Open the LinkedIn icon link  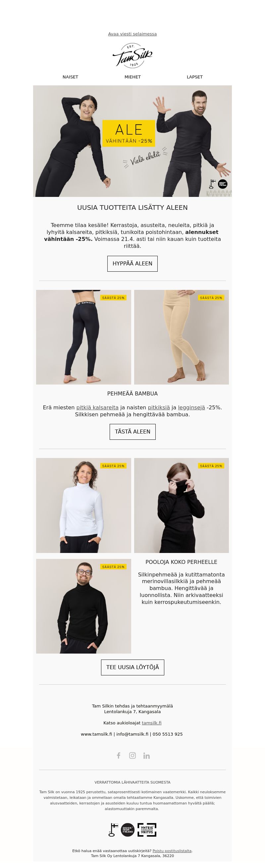coord(146,755)
